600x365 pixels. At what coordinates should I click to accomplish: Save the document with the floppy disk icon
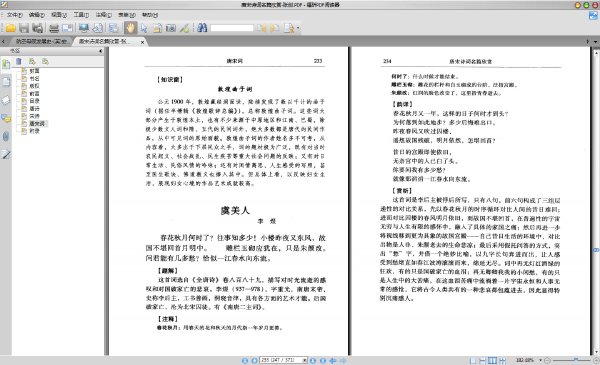pyautogui.click(x=24, y=28)
